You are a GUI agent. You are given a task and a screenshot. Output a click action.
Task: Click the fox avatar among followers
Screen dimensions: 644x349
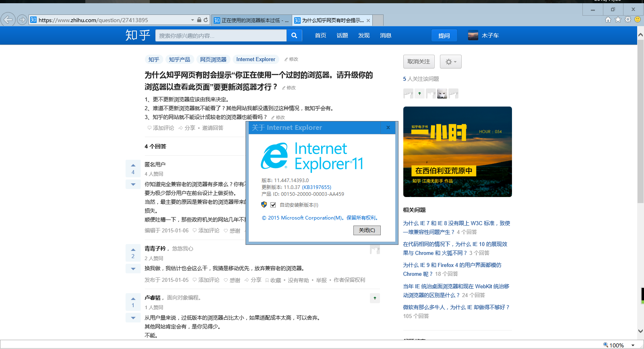tap(442, 94)
